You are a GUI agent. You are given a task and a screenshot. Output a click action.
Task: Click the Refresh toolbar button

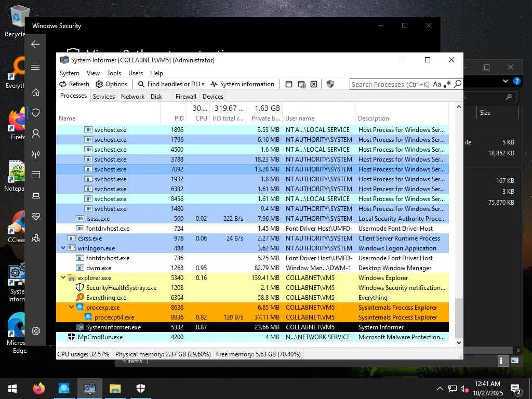coord(74,84)
